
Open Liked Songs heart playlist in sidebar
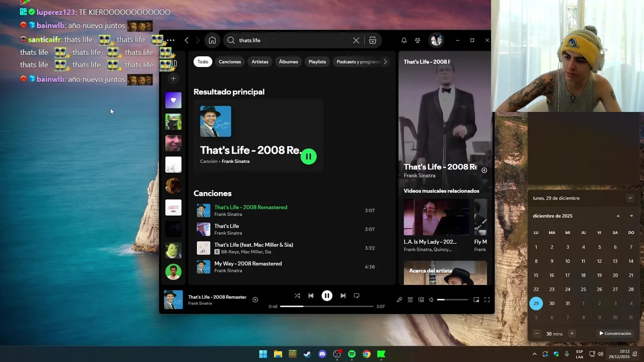click(x=174, y=100)
